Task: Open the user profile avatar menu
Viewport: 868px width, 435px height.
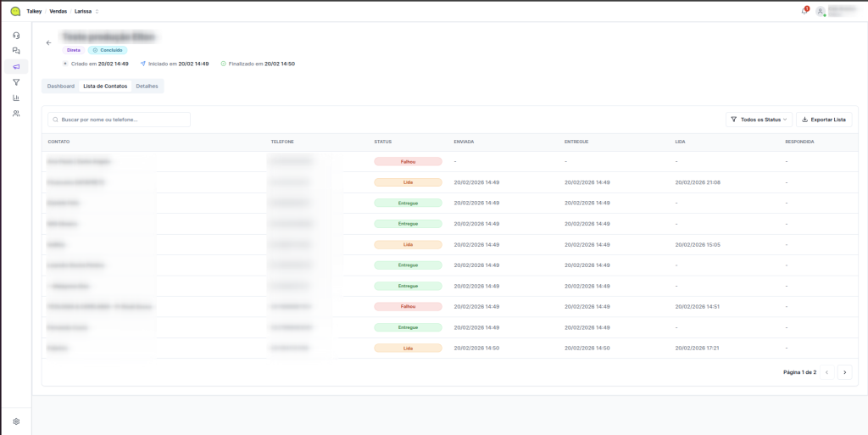Action: coord(821,12)
